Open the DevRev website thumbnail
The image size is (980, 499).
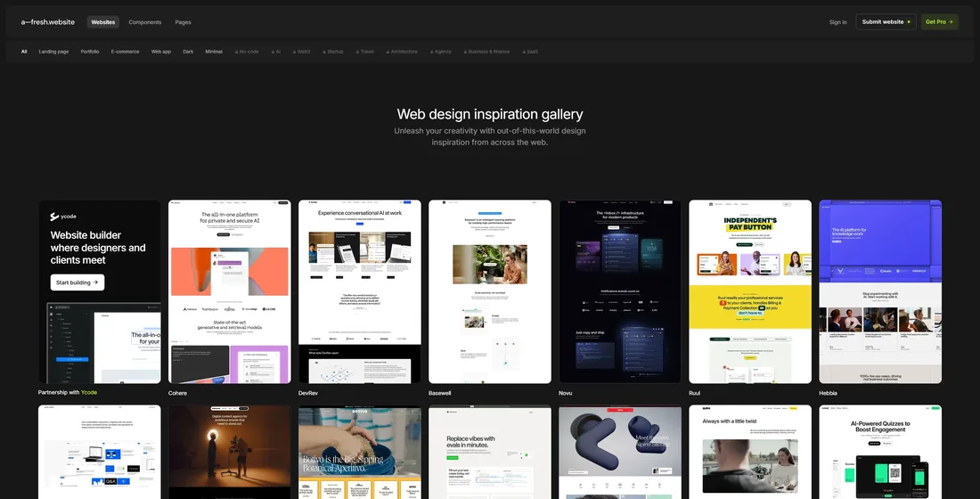tap(359, 291)
